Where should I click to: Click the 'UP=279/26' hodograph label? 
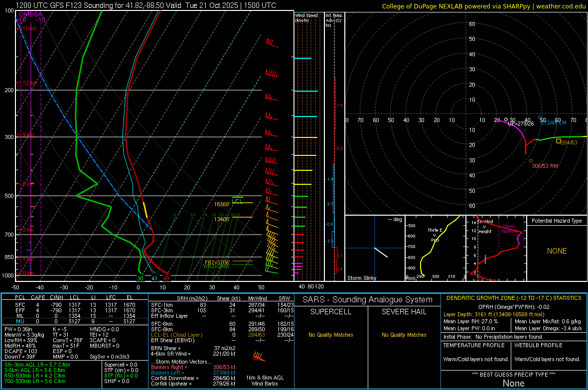pyautogui.click(x=521, y=124)
